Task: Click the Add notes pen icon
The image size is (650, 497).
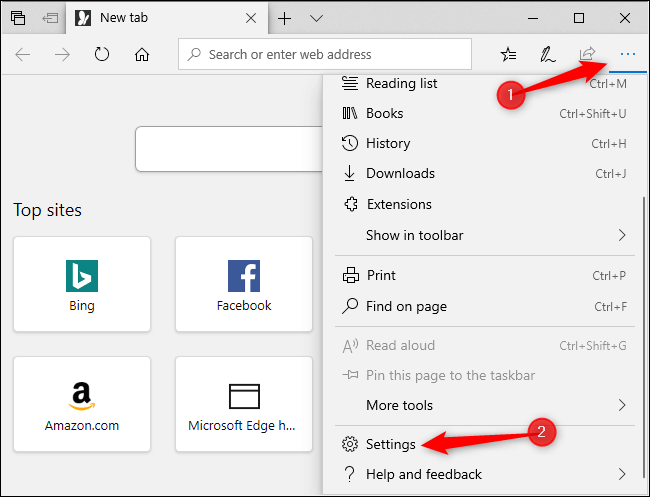Action: tap(548, 55)
